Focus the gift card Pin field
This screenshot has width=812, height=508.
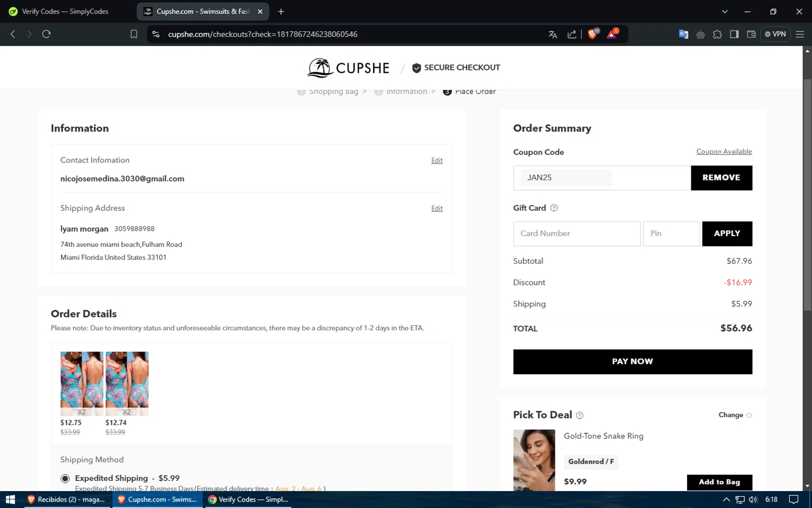[671, 233]
